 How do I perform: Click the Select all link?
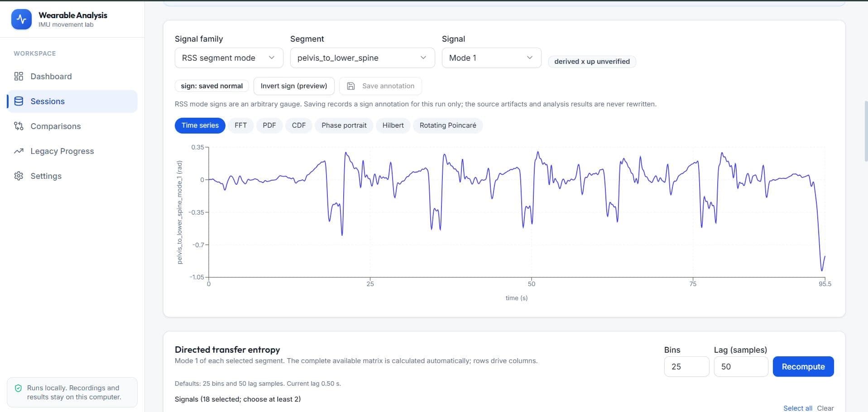click(798, 408)
